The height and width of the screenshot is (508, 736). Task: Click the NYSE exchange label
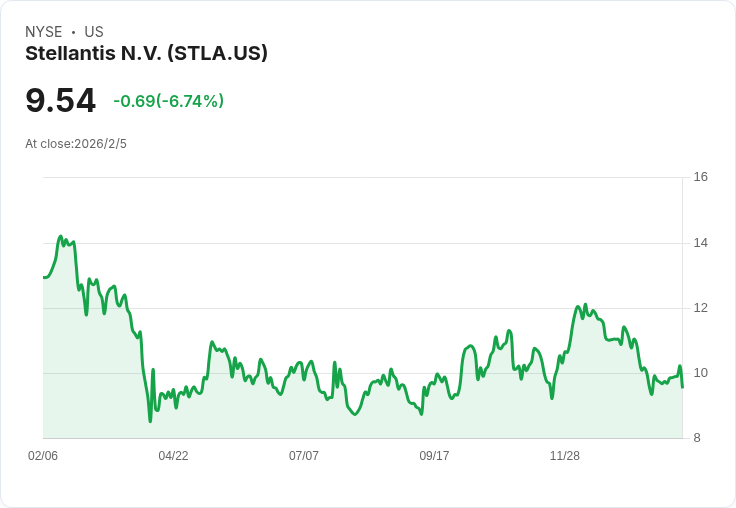[x=44, y=32]
